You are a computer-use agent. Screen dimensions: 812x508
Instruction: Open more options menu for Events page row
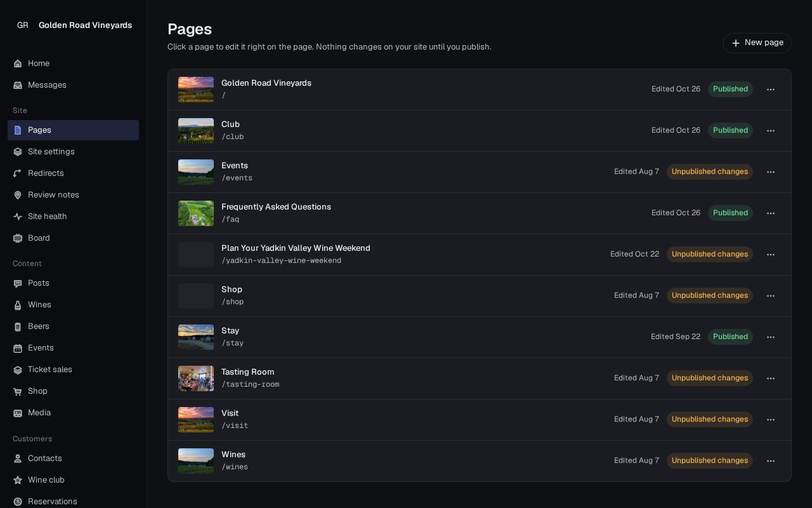click(x=771, y=172)
